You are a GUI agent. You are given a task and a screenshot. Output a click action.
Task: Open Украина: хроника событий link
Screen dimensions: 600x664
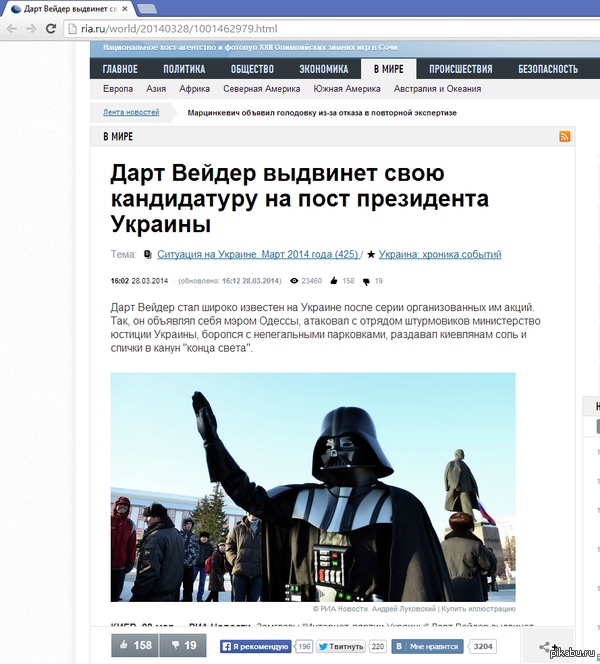coord(440,255)
